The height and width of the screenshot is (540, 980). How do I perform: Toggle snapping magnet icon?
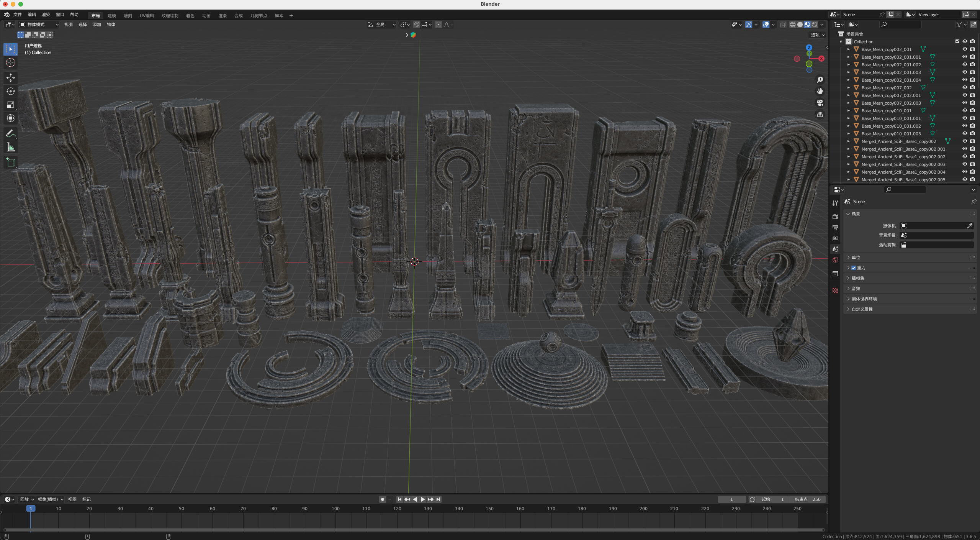417,25
